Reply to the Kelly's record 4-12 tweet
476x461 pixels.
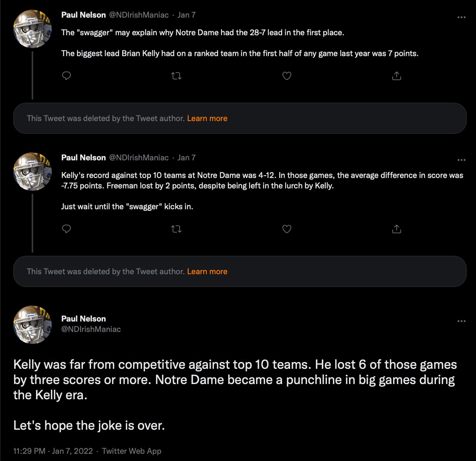tap(67, 229)
